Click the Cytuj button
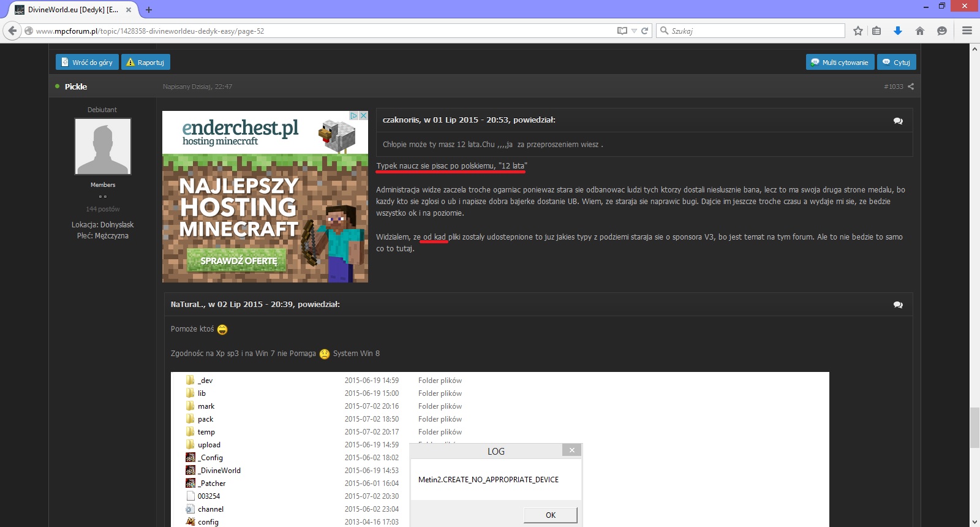This screenshot has height=527, width=980. click(896, 62)
